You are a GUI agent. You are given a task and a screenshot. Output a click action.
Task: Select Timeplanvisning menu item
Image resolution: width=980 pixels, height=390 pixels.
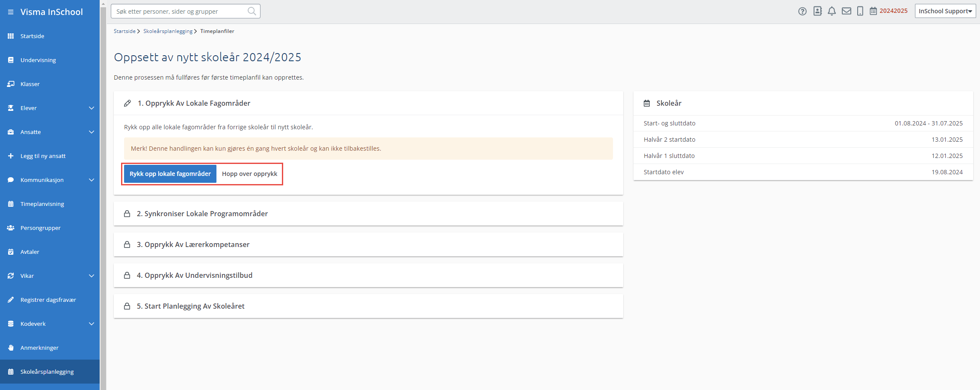click(50, 204)
